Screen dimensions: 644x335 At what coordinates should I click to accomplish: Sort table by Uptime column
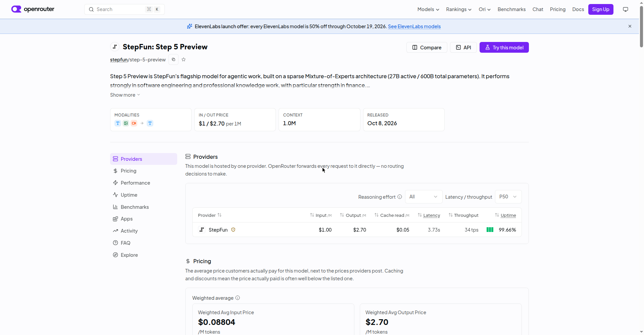click(x=505, y=215)
